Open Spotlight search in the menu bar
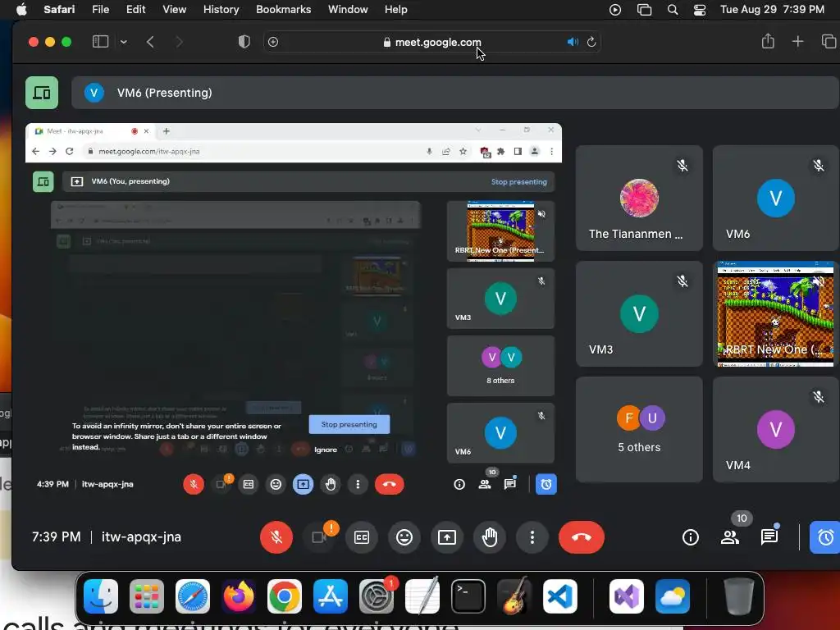The width and height of the screenshot is (840, 630). (x=673, y=10)
